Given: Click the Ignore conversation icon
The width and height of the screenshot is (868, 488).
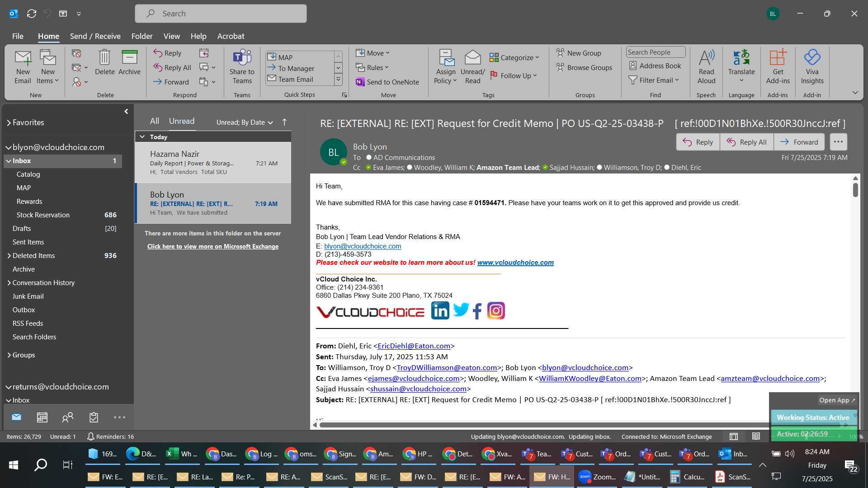Looking at the screenshot, I should click(x=76, y=53).
